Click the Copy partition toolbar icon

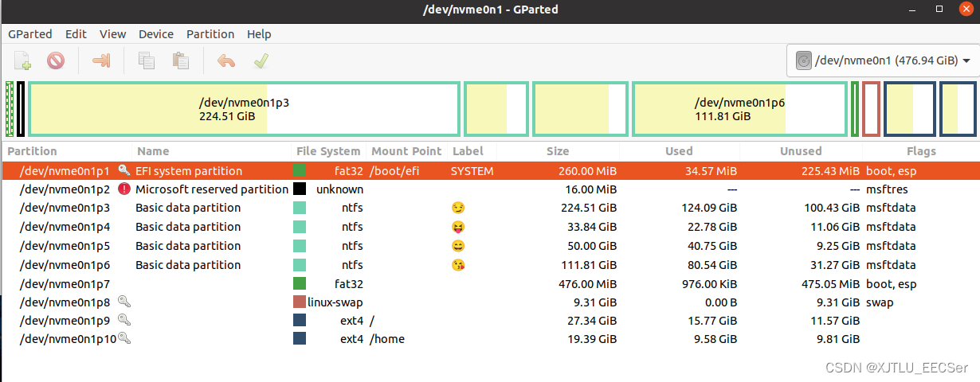coord(146,60)
